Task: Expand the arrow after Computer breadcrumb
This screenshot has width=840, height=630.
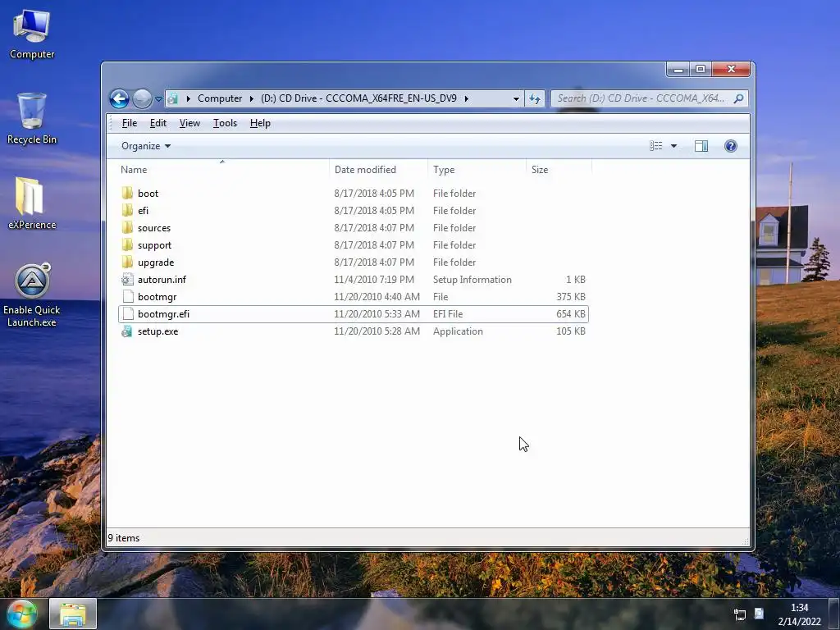Action: point(251,98)
